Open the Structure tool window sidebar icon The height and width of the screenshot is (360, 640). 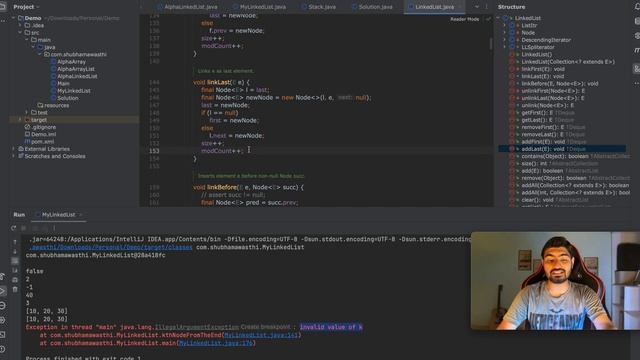pyautogui.click(x=637, y=69)
